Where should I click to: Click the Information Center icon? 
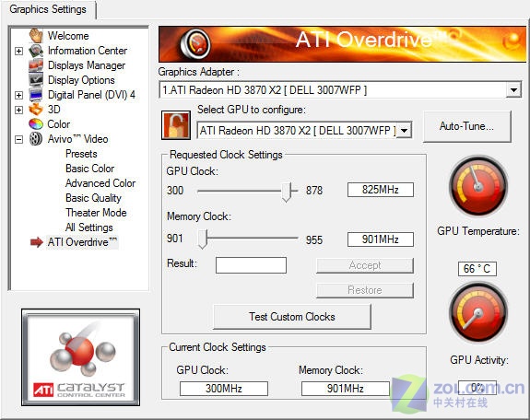tap(36, 51)
